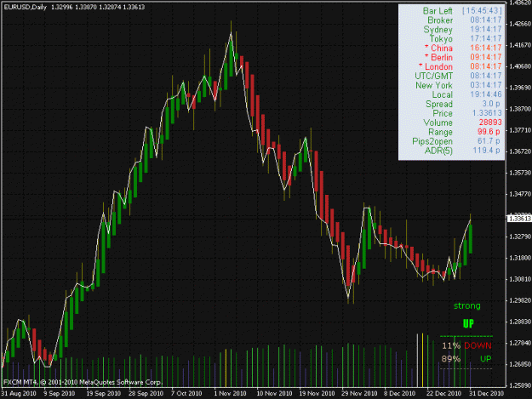This screenshot has height=399, width=532.
Task: Click the 7 Oct 2010 date label
Action: point(186,394)
